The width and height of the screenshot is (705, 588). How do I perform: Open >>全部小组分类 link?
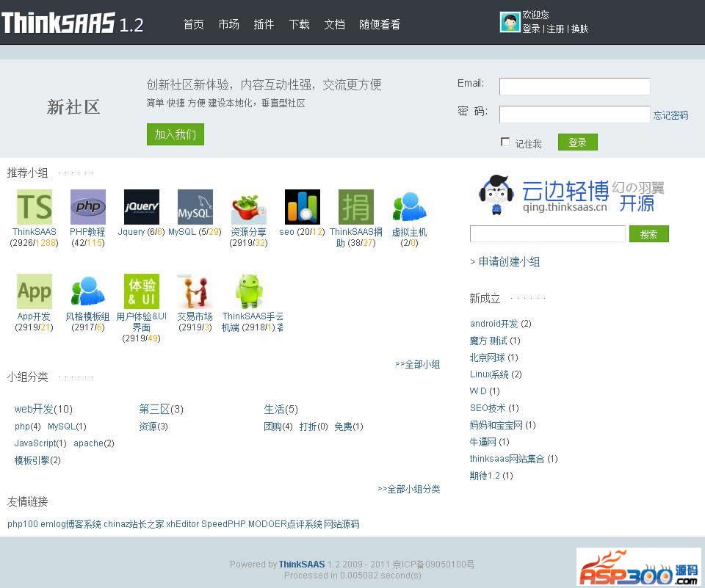409,489
